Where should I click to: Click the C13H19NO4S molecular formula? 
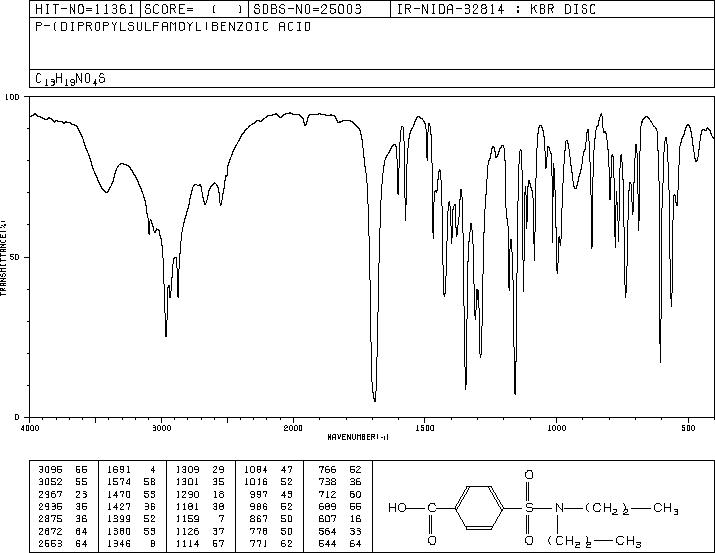click(x=70, y=79)
